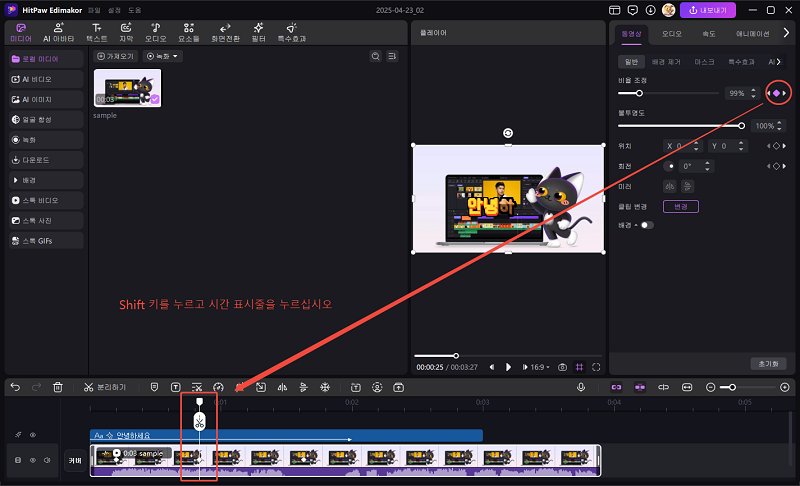Take a snapshot with player camera icon
800x486 pixels.
(562, 367)
